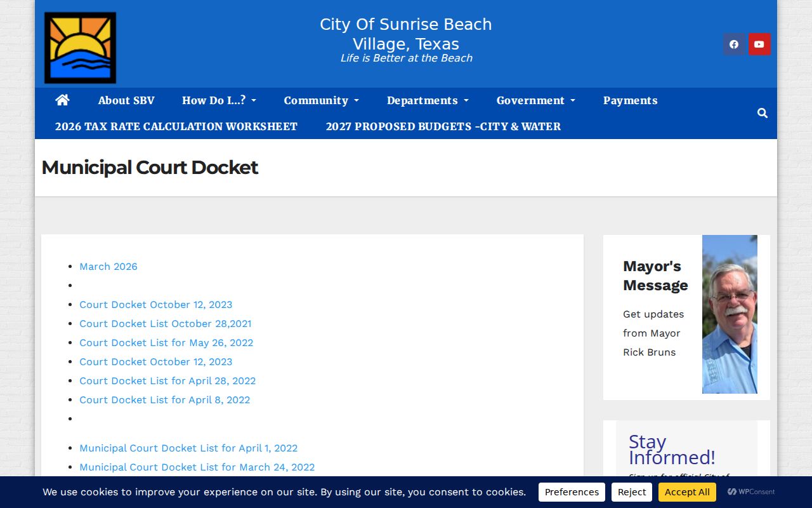Viewport: 812px width, 508px height.
Task: Click the WPConsent logo in cookie bar
Action: tap(751, 491)
